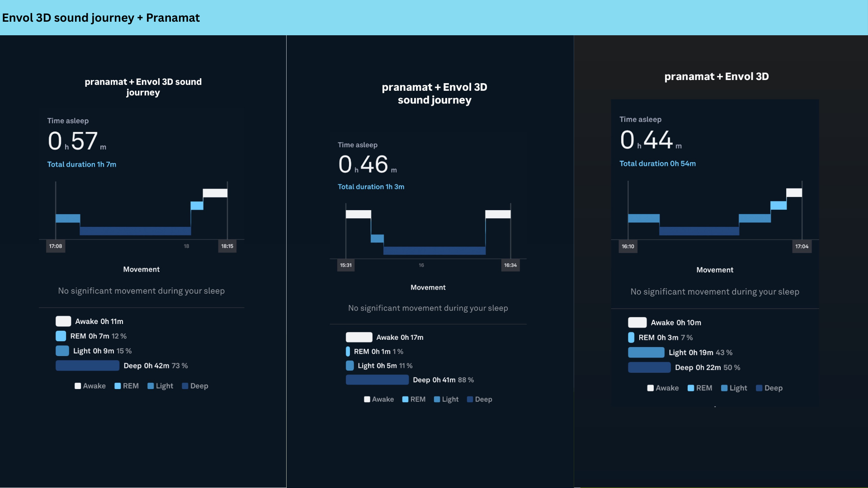Click the deep sleep segment in middle chart
The width and height of the screenshot is (868, 488).
[434, 251]
